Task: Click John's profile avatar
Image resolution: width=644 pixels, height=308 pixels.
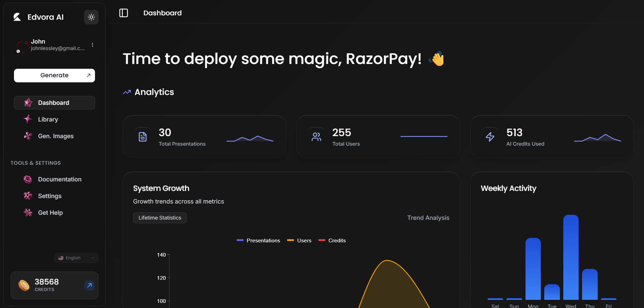Action: pos(22,46)
